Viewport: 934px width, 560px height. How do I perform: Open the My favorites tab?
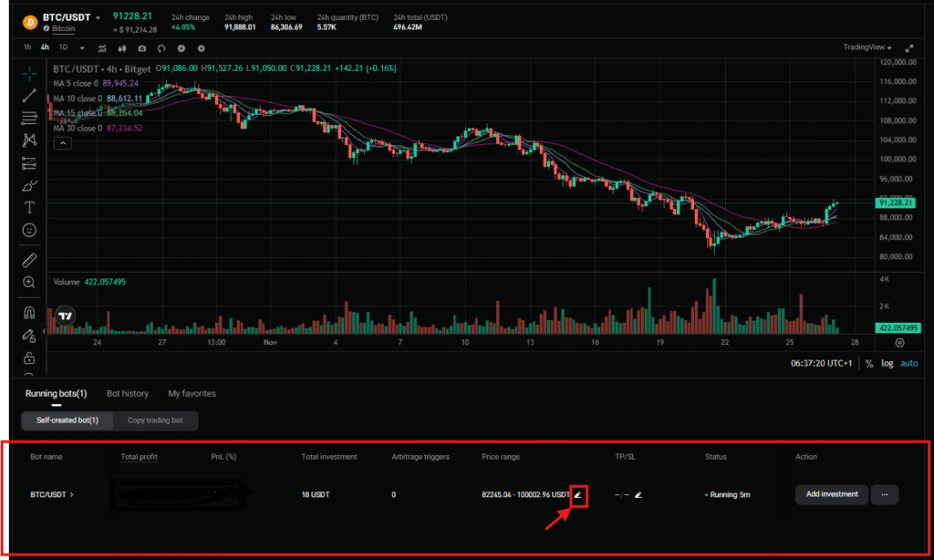coord(192,394)
